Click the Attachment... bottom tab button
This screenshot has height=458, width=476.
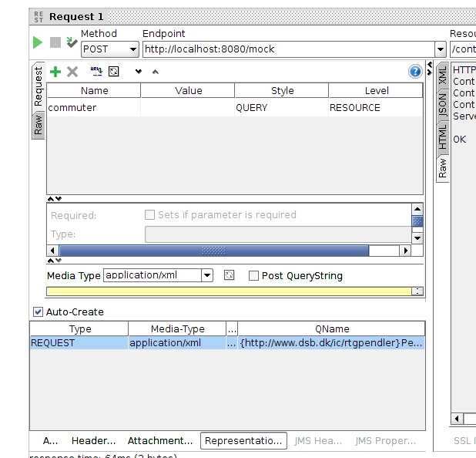(160, 441)
